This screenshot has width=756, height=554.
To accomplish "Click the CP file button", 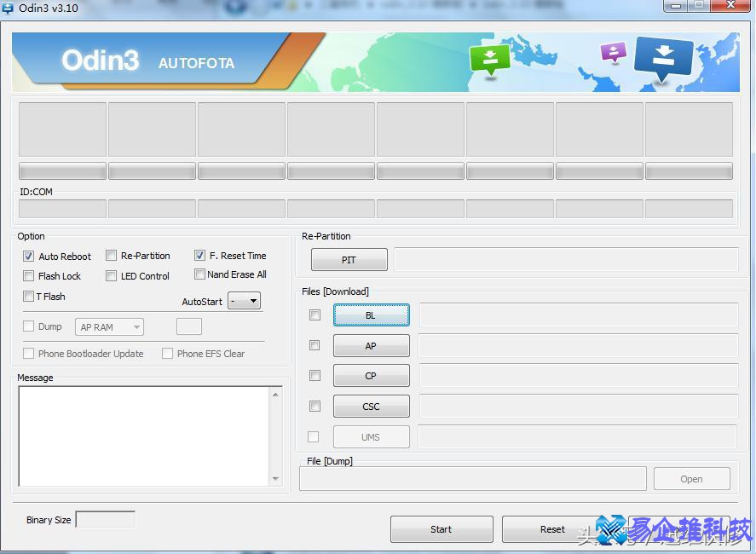I will [371, 376].
